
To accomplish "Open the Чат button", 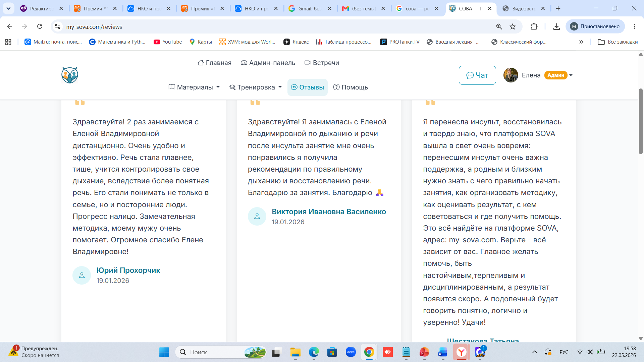I will 477,75.
